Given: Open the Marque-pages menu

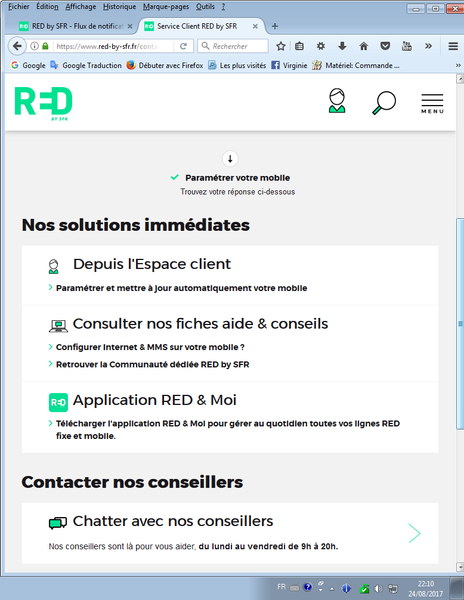Looking at the screenshot, I should point(166,7).
